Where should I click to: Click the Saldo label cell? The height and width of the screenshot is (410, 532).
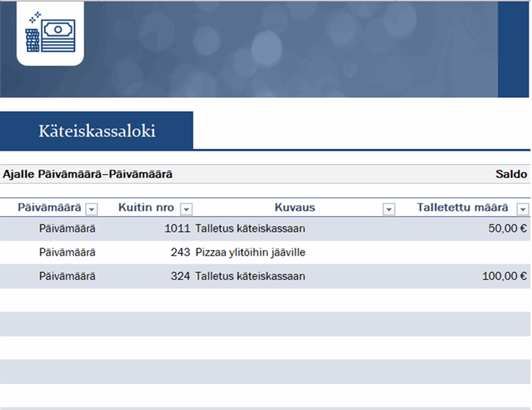click(x=511, y=174)
